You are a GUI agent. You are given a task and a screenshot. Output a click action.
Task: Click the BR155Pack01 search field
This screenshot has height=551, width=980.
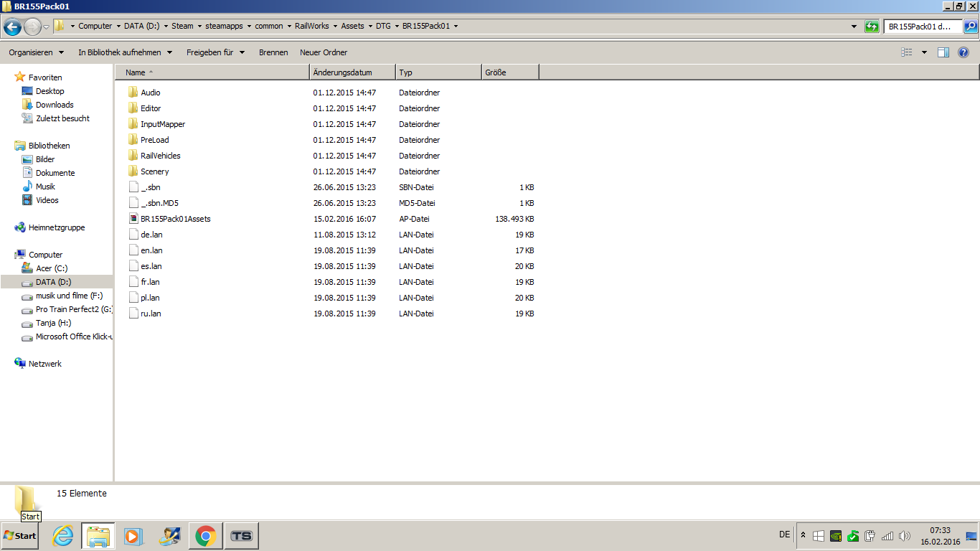(x=923, y=27)
